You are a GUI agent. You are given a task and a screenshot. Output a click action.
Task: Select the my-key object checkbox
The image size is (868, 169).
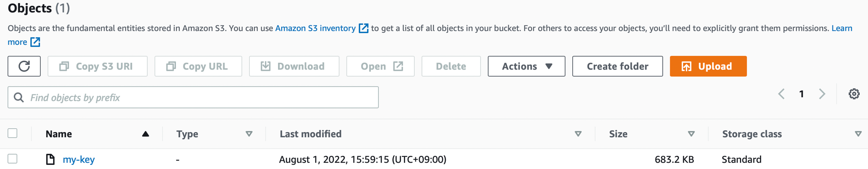click(12, 159)
